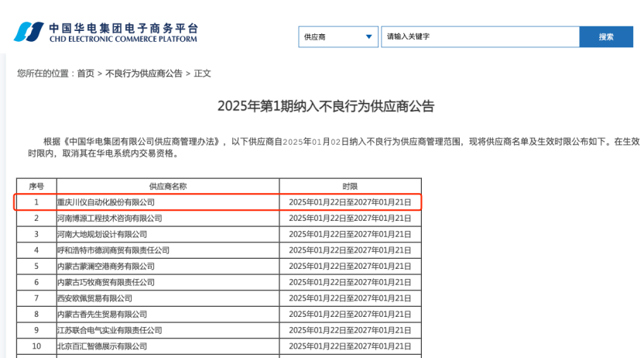Viewport: 644px width, 358px height.
Task: Click the date range cell for 北京百汇智德展示有限公司
Action: 350,346
